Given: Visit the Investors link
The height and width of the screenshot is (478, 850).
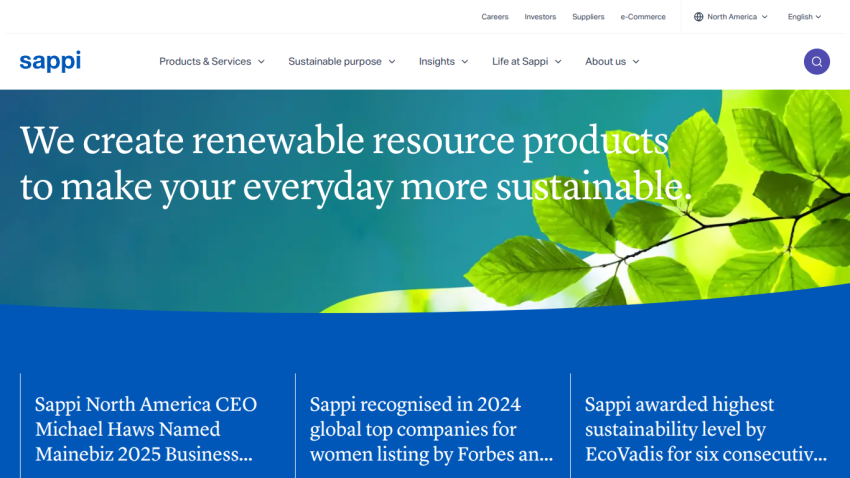Looking at the screenshot, I should point(540,17).
